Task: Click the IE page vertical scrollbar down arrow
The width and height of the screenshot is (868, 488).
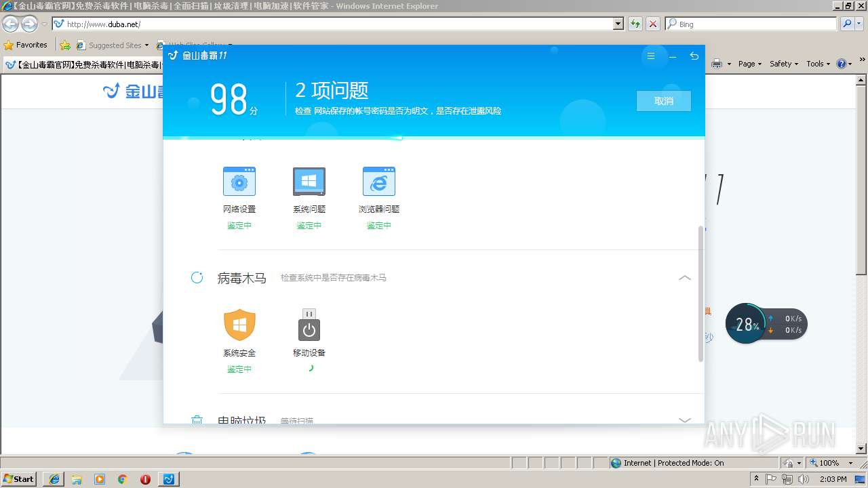Action: (x=862, y=448)
